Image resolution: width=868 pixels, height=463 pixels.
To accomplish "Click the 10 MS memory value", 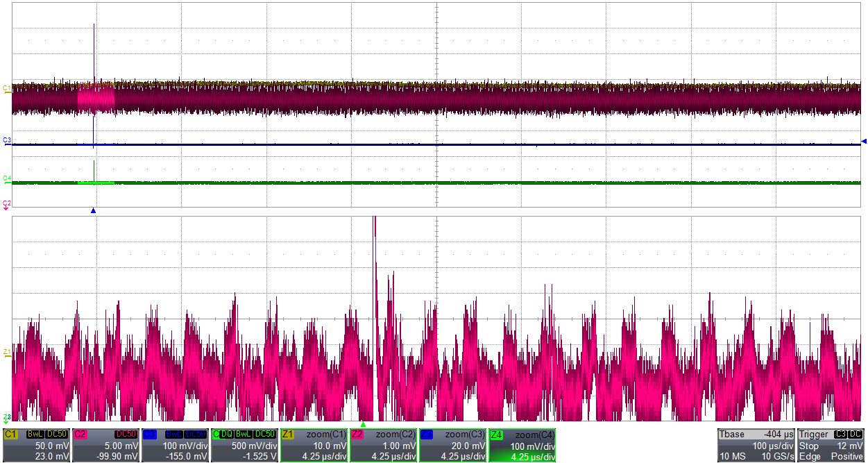I will [x=731, y=456].
